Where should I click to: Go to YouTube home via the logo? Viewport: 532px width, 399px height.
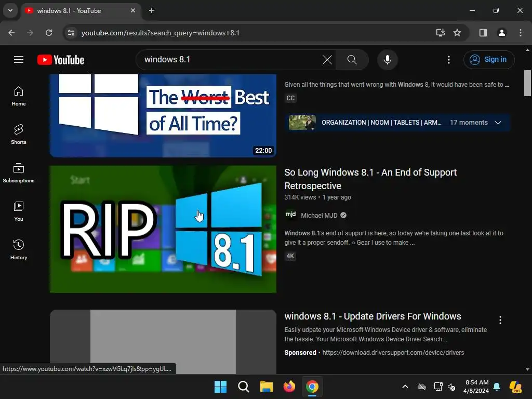coord(61,60)
